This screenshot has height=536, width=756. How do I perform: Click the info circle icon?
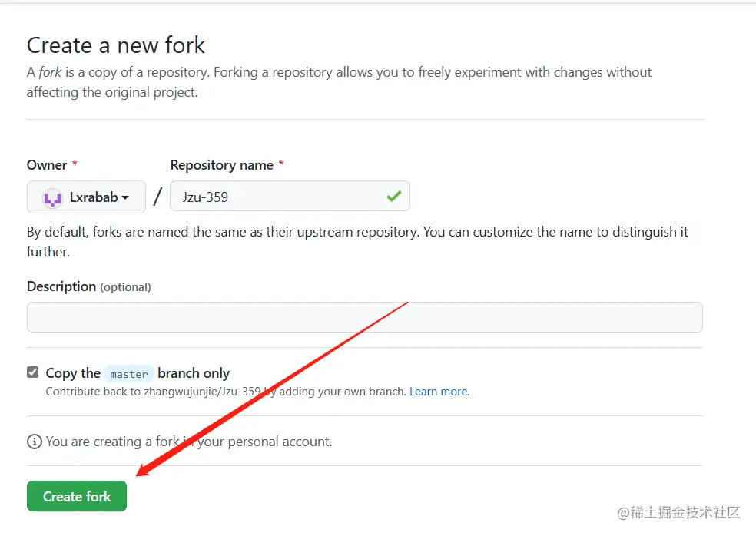pyautogui.click(x=34, y=442)
